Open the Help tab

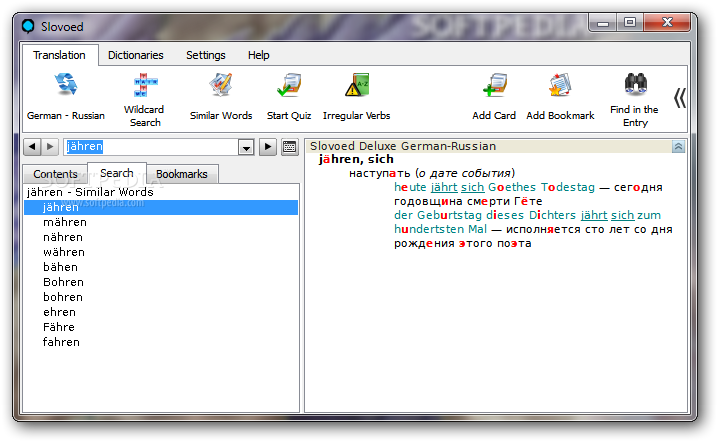click(x=259, y=55)
